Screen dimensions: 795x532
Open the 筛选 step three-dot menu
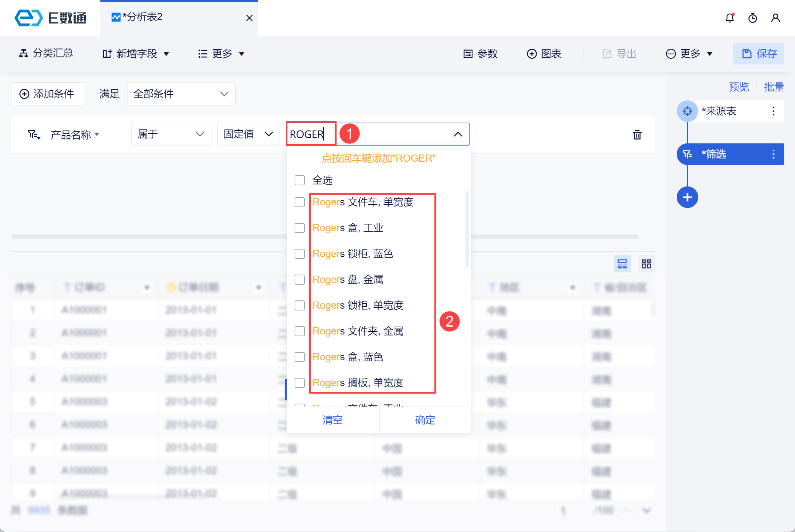coord(773,154)
